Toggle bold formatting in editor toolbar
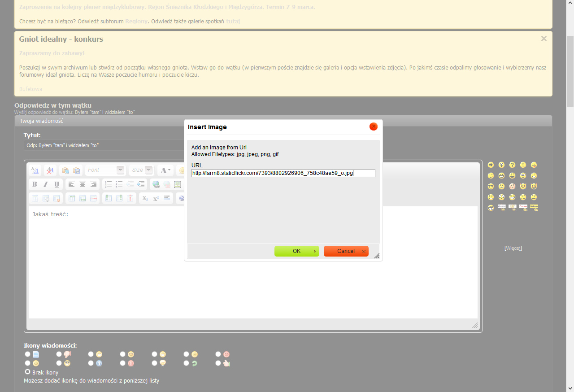This screenshot has width=574, height=392. point(35,184)
